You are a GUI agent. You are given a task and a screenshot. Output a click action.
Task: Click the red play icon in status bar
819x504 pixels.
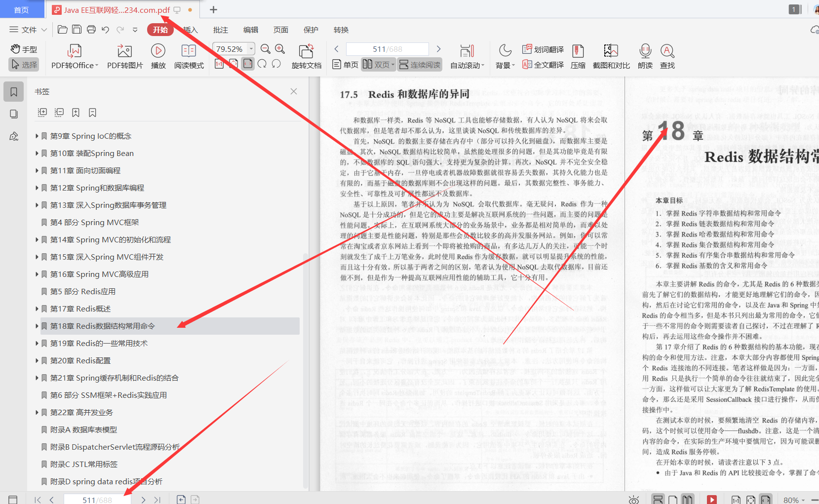[x=712, y=500]
